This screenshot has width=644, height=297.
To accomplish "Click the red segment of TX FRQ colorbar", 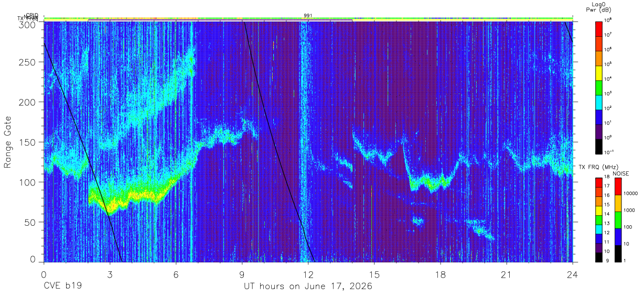I will pyautogui.click(x=599, y=182).
